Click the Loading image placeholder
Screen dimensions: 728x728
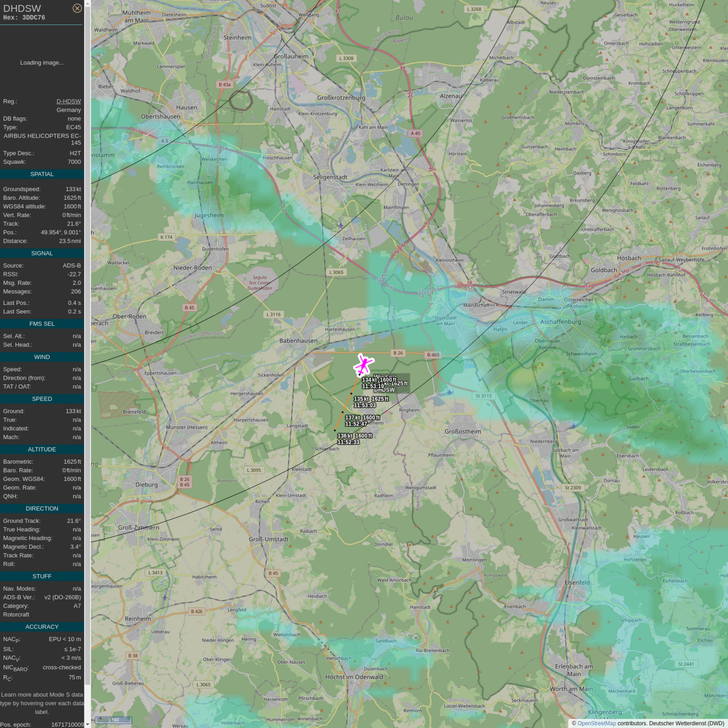coord(42,63)
